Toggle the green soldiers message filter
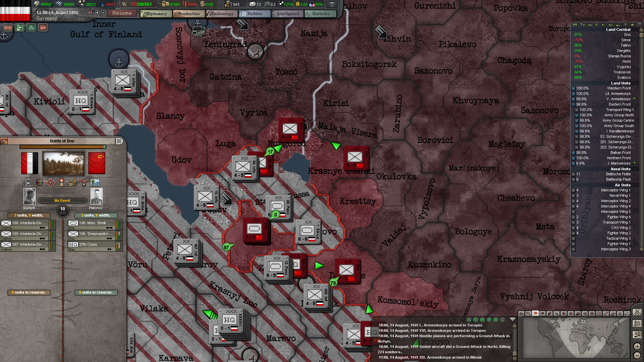The height and width of the screenshot is (362, 644). coord(482,320)
